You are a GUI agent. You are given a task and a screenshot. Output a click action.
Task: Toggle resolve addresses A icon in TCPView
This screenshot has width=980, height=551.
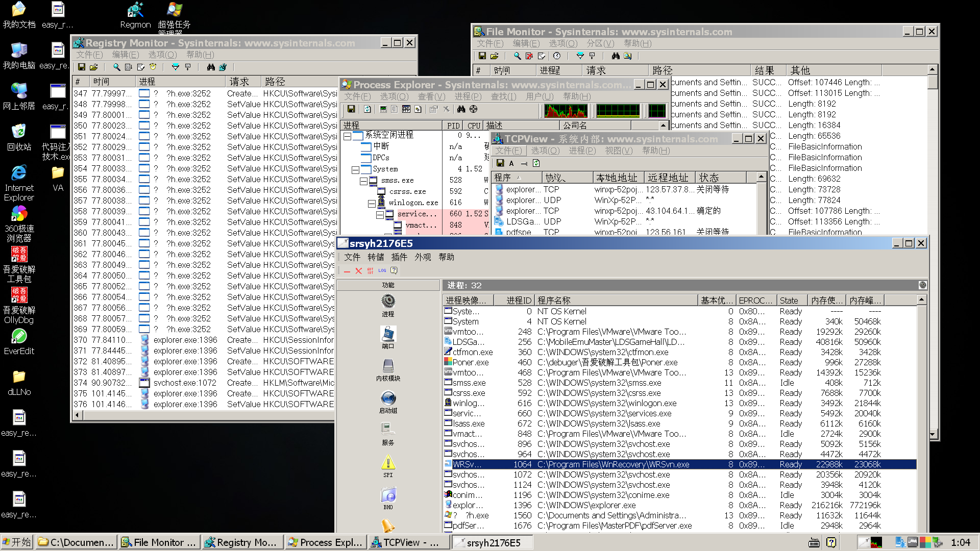pos(511,163)
